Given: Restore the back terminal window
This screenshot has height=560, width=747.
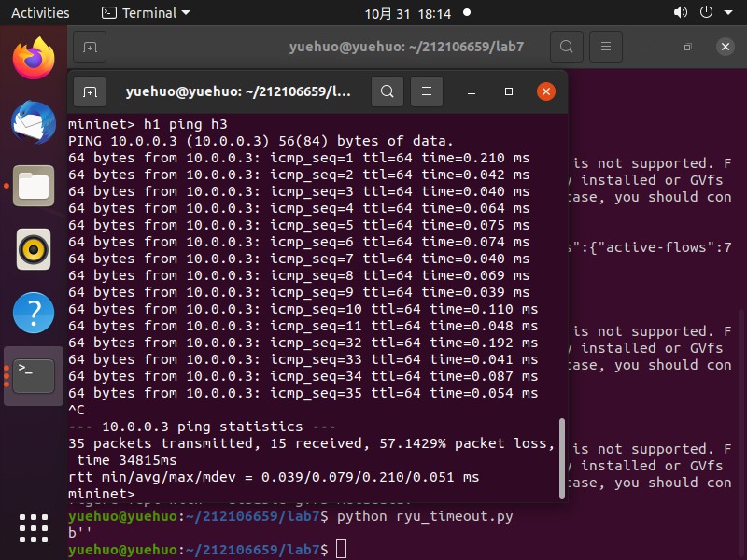Looking at the screenshot, I should [x=688, y=48].
